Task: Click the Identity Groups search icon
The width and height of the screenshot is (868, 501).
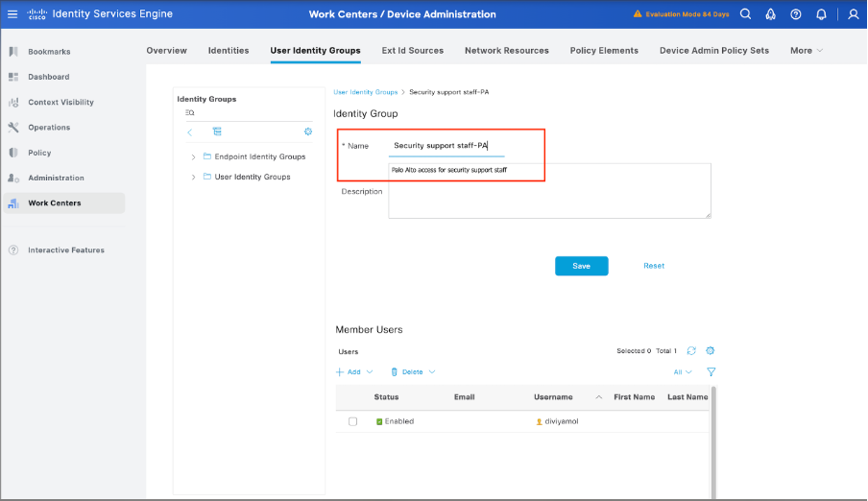Action: point(190,112)
